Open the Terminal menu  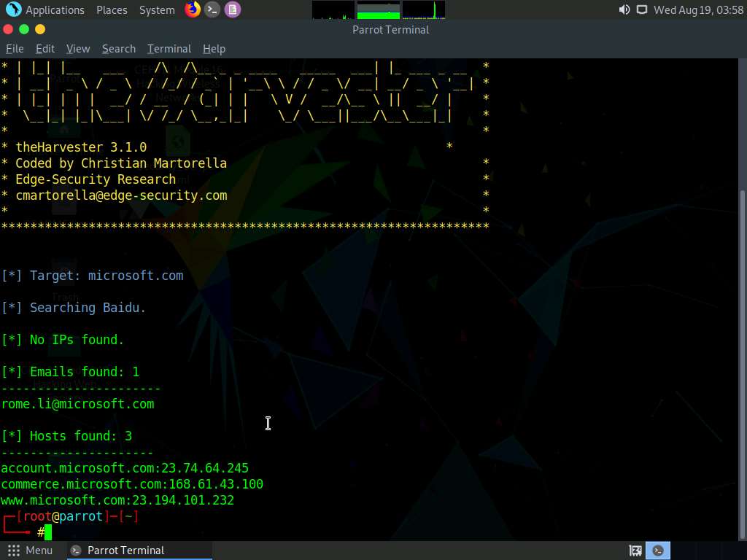click(169, 49)
